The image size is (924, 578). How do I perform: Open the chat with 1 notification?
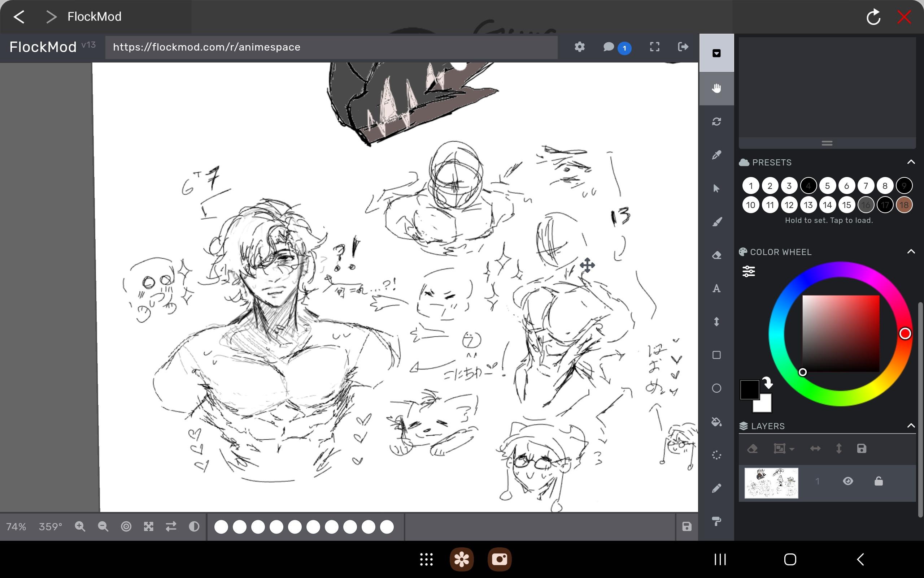[x=616, y=47]
